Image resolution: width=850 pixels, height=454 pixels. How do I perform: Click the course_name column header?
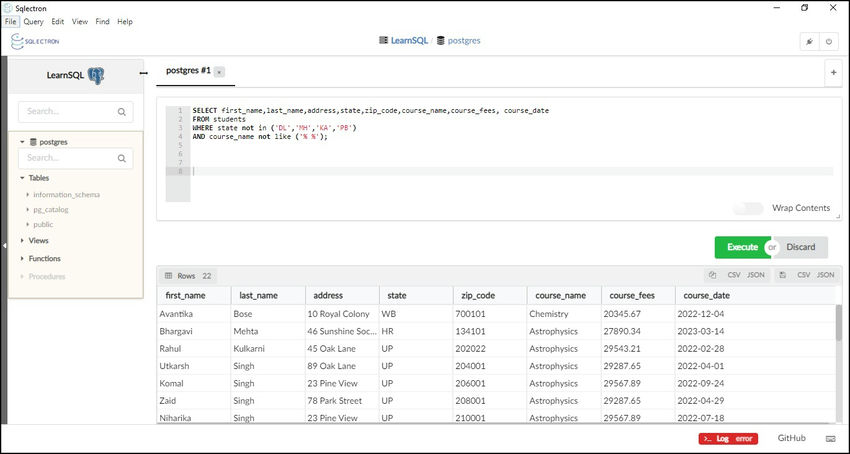coord(564,296)
